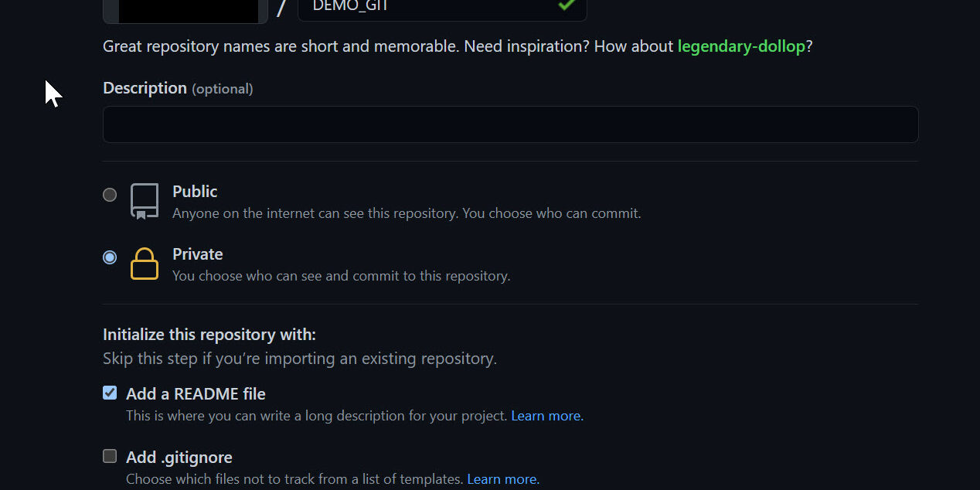Open Learn more link for .gitignore templates

point(502,479)
